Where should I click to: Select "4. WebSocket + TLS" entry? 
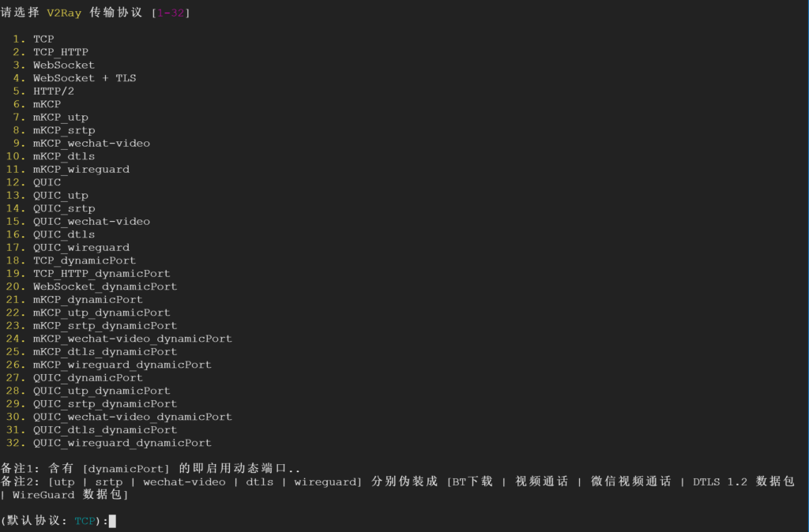(x=75, y=78)
